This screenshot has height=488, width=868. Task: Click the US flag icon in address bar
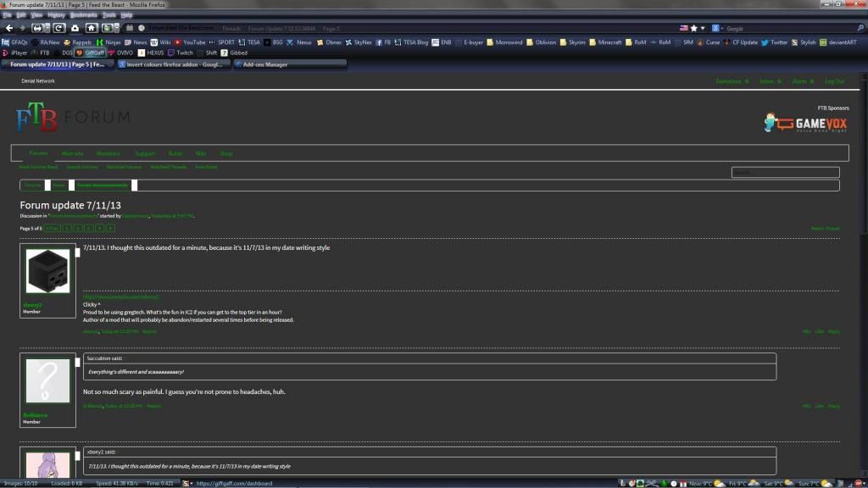[x=684, y=28]
